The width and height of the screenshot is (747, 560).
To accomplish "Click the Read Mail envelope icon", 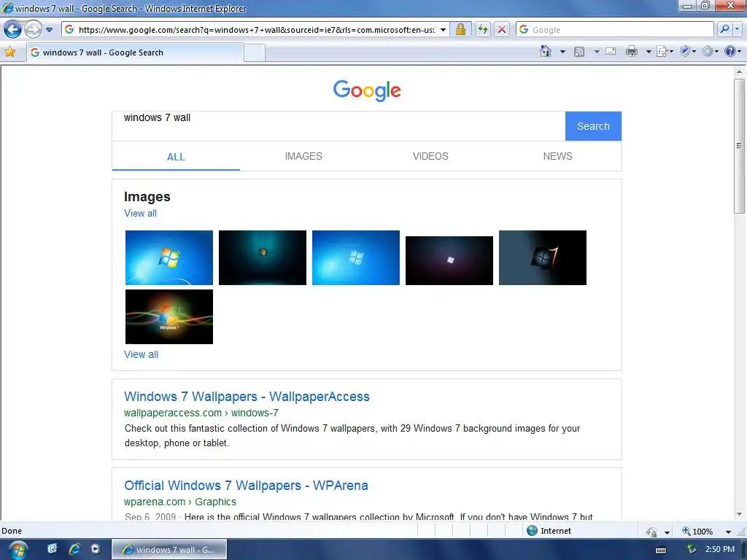I will (611, 52).
